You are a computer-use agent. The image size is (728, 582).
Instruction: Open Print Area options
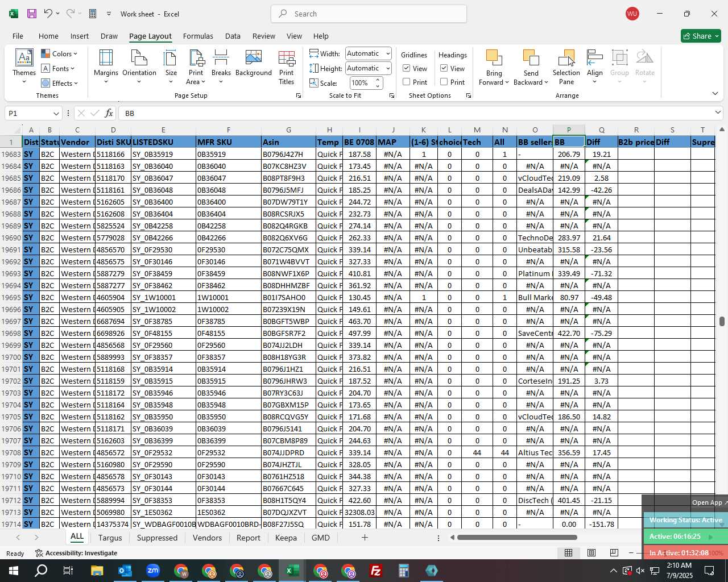click(196, 67)
